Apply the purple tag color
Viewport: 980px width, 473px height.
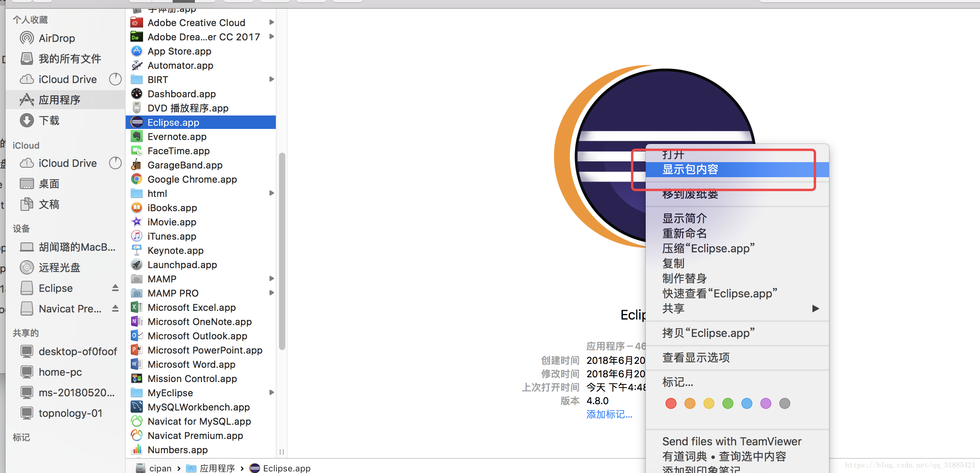(x=766, y=403)
